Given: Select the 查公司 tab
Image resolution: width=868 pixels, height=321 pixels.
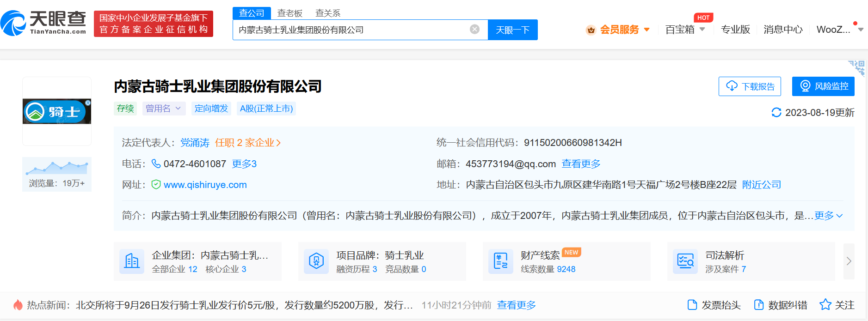Looking at the screenshot, I should pyautogui.click(x=252, y=13).
